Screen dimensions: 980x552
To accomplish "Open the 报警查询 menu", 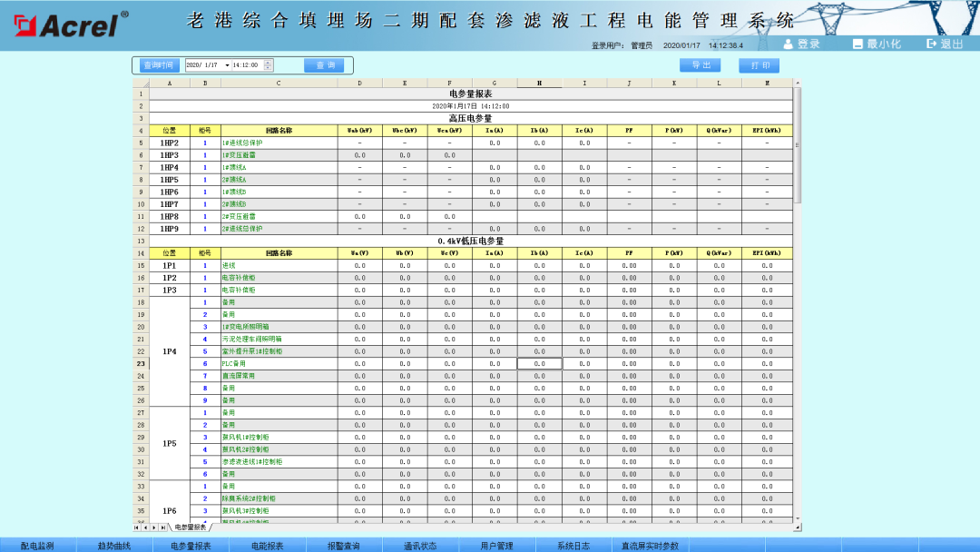I will click(x=344, y=546).
